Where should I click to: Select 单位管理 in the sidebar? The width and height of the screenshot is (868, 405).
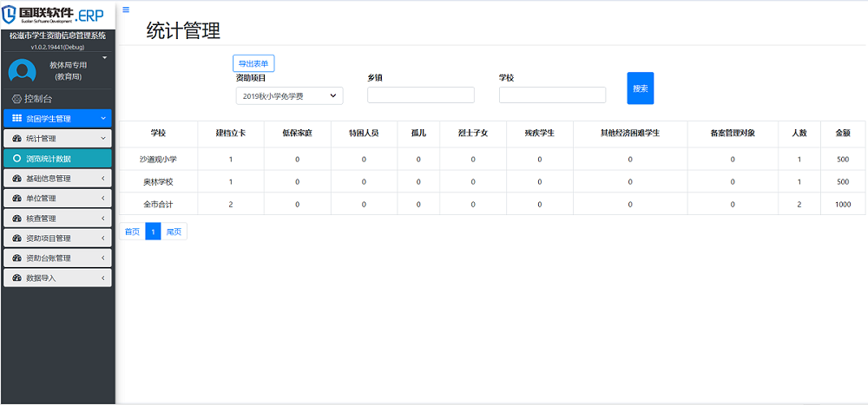57,198
